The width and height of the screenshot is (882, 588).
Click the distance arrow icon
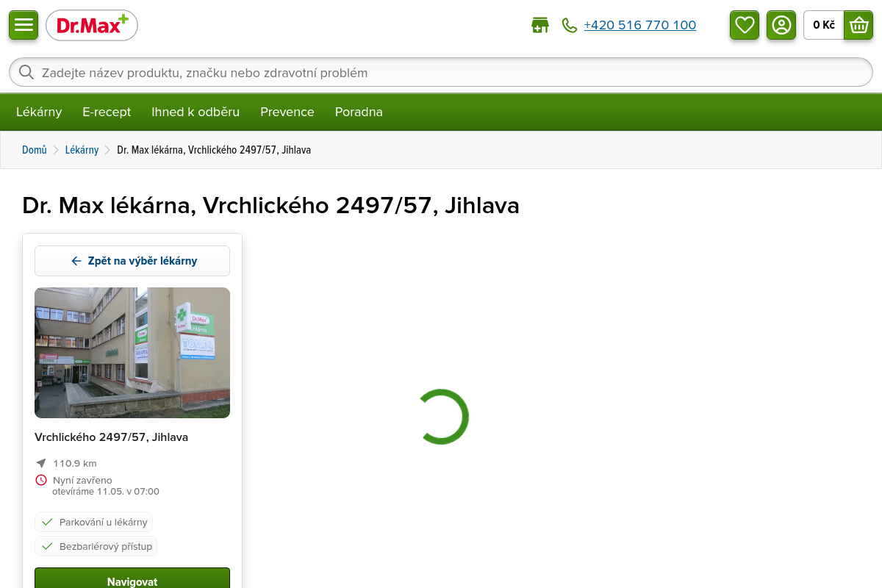pos(41,463)
